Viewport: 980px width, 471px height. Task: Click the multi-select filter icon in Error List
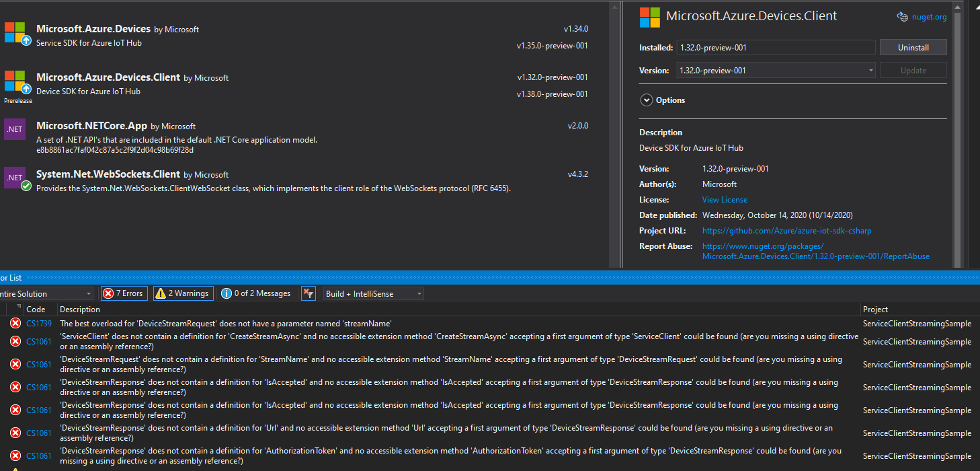(x=308, y=293)
